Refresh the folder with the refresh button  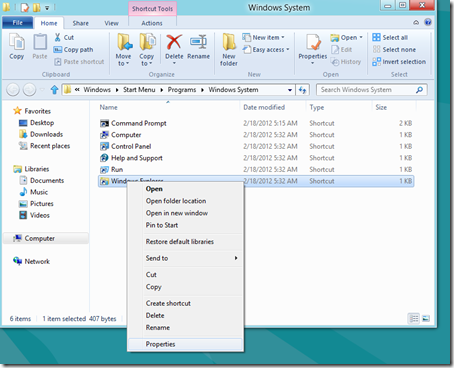pyautogui.click(x=302, y=90)
